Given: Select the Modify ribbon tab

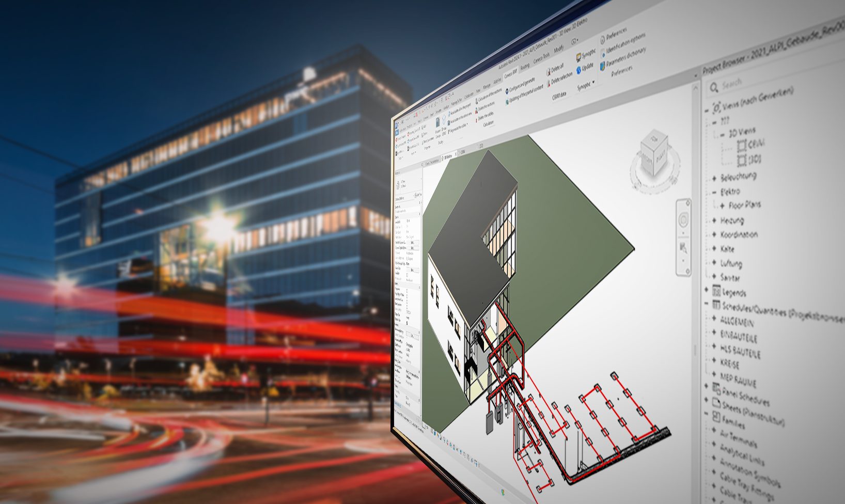Looking at the screenshot, I should (559, 50).
